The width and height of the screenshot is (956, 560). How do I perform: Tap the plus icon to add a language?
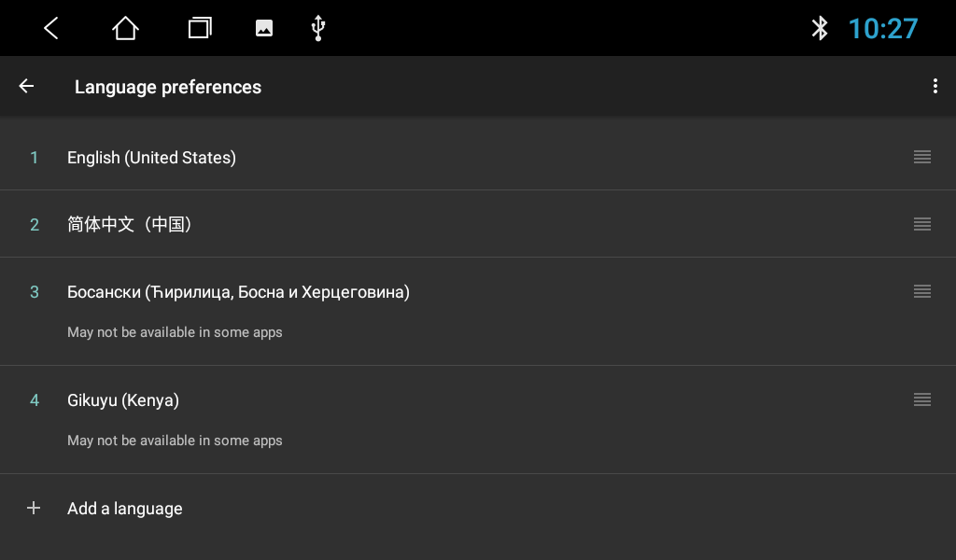click(x=34, y=509)
